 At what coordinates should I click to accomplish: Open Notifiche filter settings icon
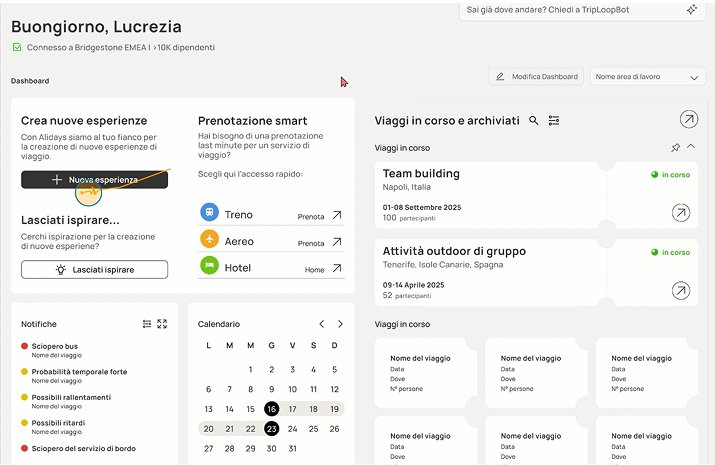tap(147, 324)
